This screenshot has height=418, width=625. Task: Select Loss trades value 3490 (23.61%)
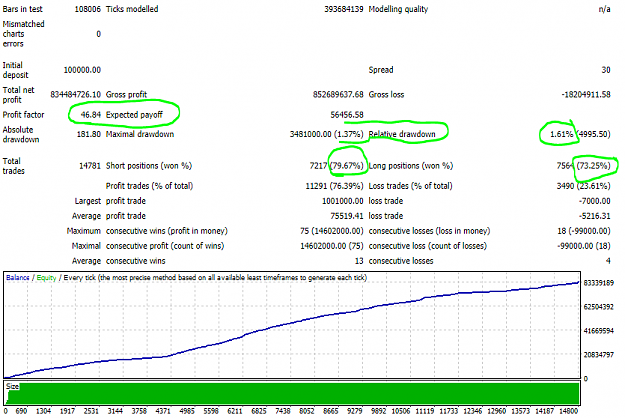584,186
